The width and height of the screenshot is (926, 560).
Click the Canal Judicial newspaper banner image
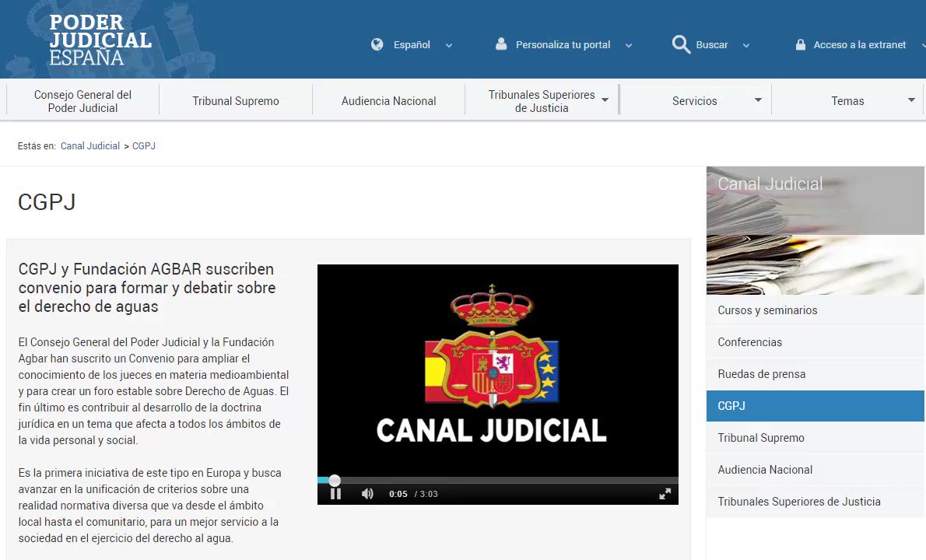815,231
